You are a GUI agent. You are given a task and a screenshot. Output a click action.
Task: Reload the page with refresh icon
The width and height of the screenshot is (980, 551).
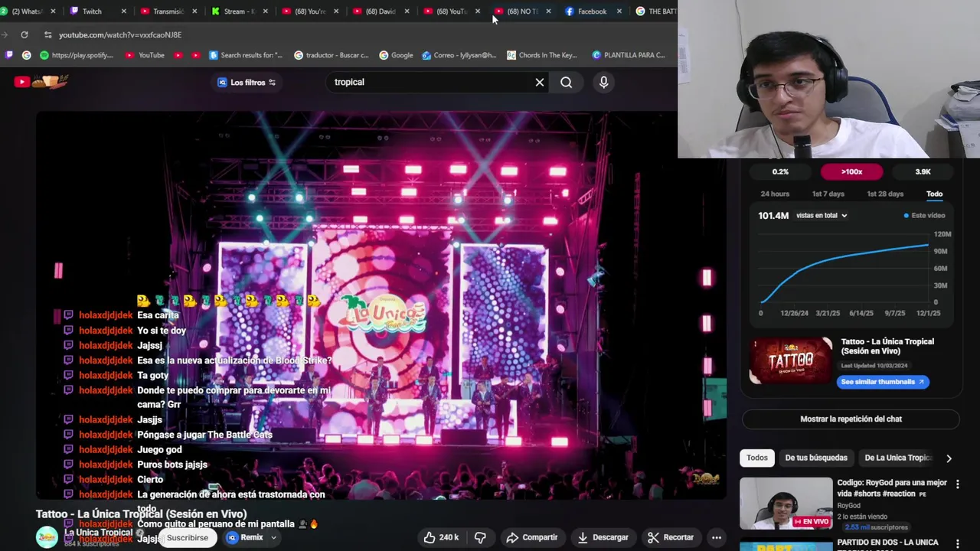click(x=24, y=34)
